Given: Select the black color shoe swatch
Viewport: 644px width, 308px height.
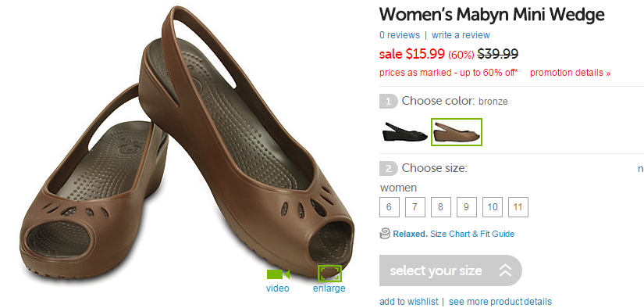Looking at the screenshot, I should (404, 132).
